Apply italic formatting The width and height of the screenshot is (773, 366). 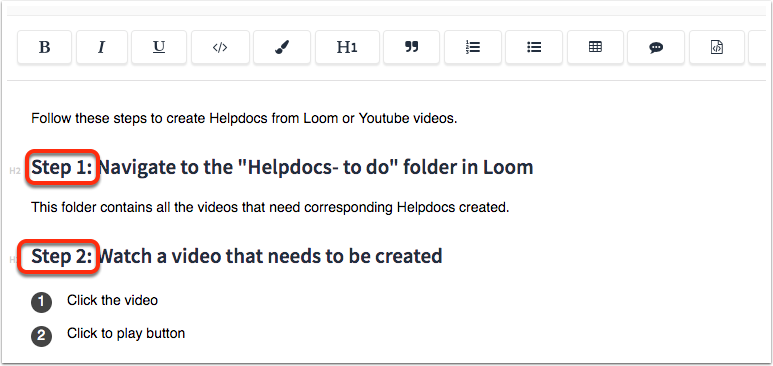(102, 47)
